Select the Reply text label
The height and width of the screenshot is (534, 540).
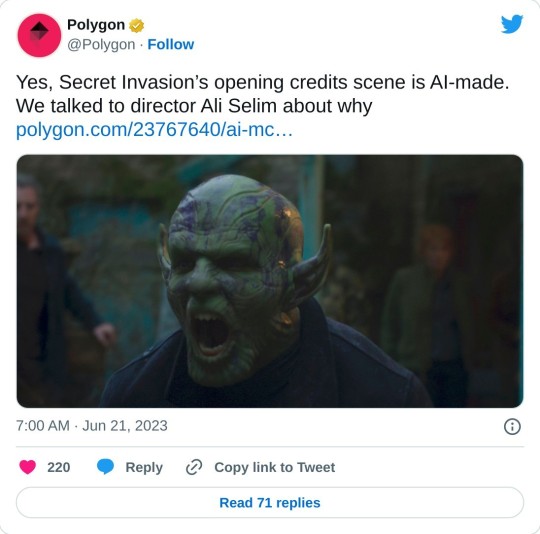(x=144, y=467)
